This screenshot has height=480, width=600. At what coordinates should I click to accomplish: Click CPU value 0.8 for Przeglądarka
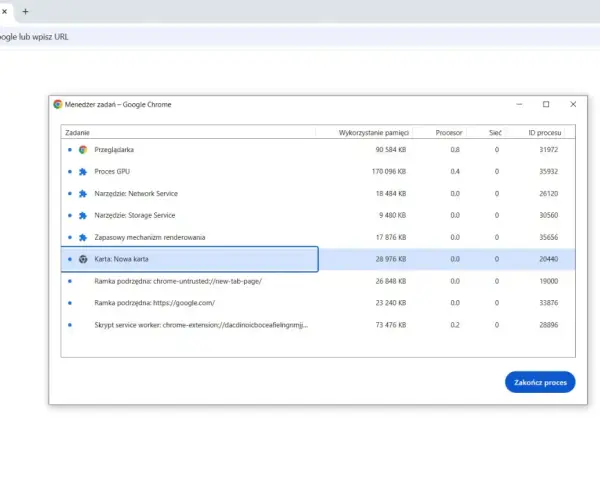tap(455, 150)
